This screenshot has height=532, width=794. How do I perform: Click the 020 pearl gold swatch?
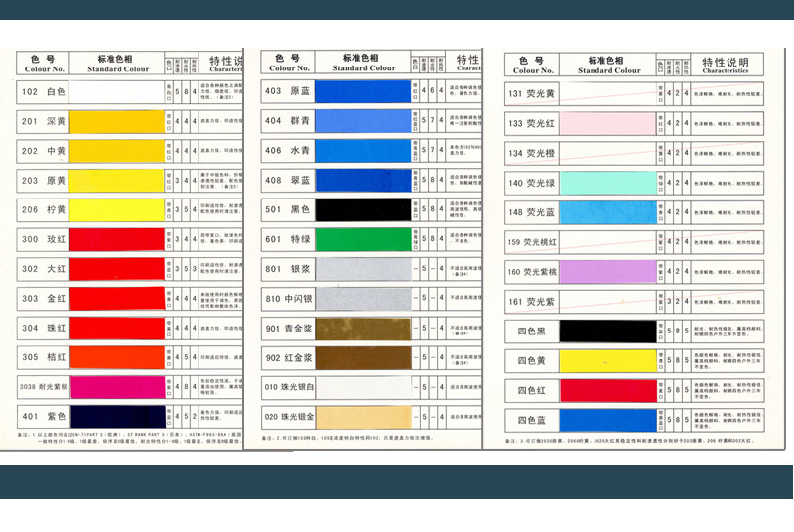(362, 417)
